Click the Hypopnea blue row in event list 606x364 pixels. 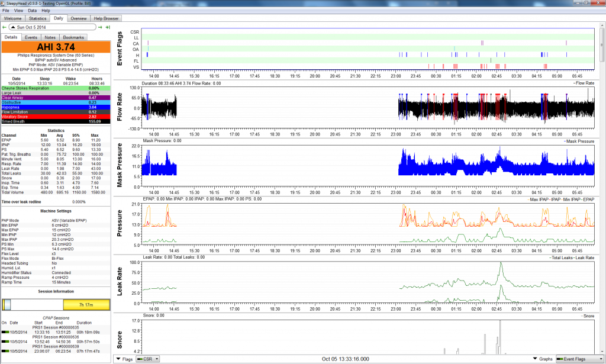point(56,107)
